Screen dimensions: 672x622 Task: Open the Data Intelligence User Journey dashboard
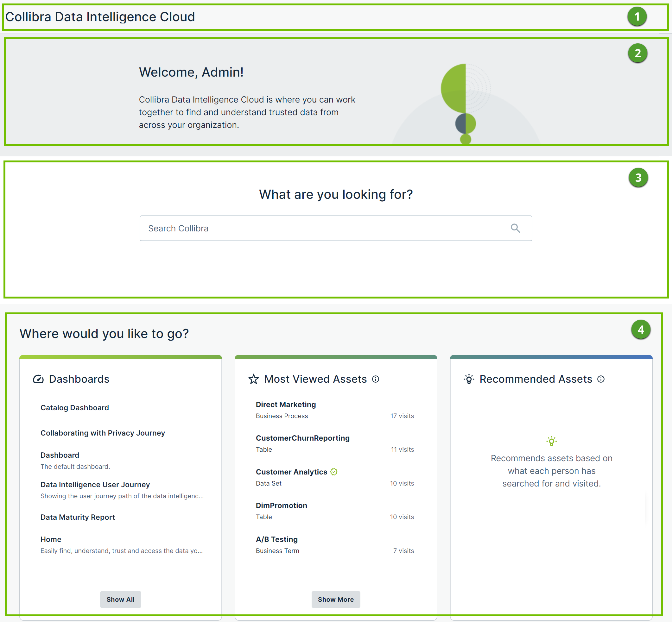point(95,484)
